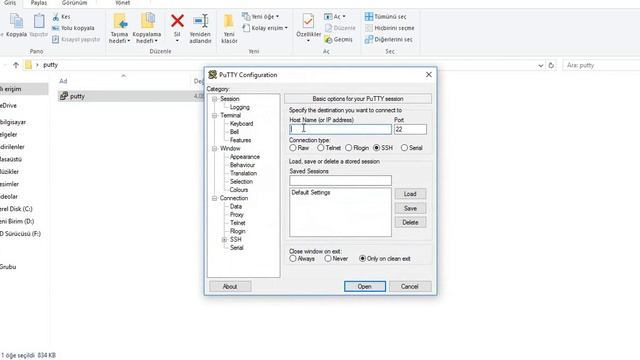Click the Host Name input field

tap(340, 129)
